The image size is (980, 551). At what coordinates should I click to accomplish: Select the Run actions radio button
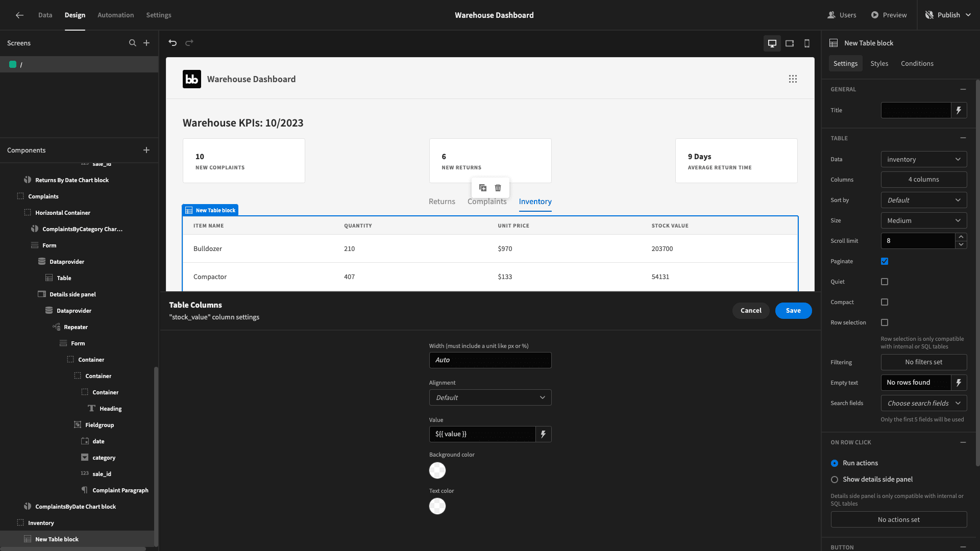click(835, 463)
